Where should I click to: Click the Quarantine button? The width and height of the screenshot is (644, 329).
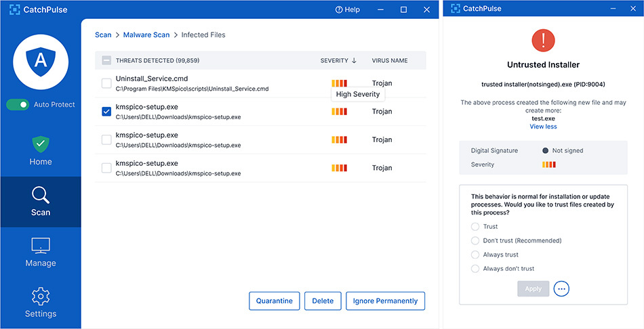tap(275, 301)
